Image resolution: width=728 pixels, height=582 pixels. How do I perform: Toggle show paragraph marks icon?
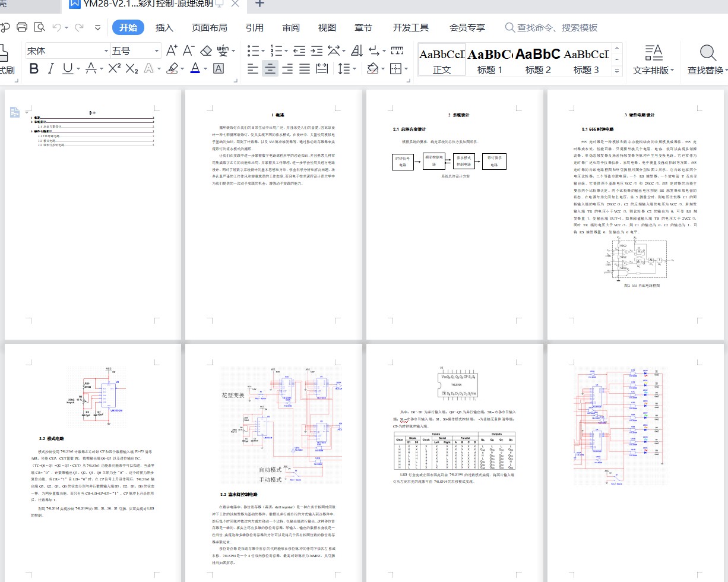coord(374,50)
